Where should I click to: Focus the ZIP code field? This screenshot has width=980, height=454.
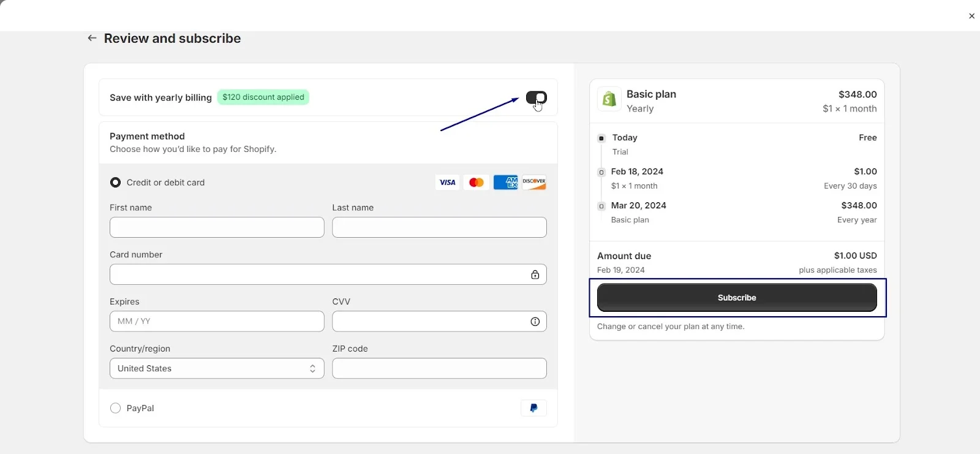pos(439,369)
